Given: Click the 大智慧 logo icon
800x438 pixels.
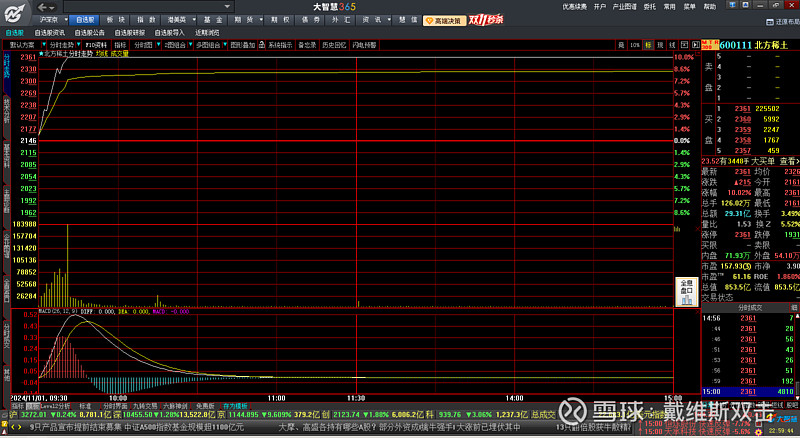Looking at the screenshot, I should [14, 13].
